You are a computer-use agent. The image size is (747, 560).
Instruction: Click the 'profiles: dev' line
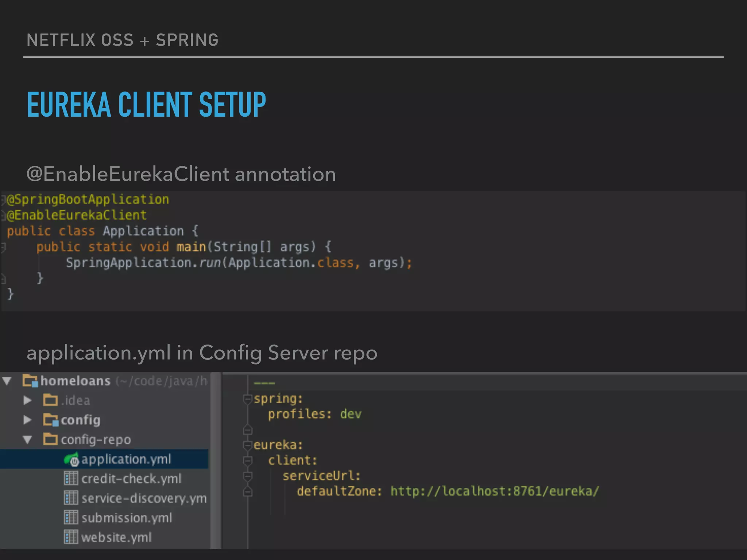[314, 414]
